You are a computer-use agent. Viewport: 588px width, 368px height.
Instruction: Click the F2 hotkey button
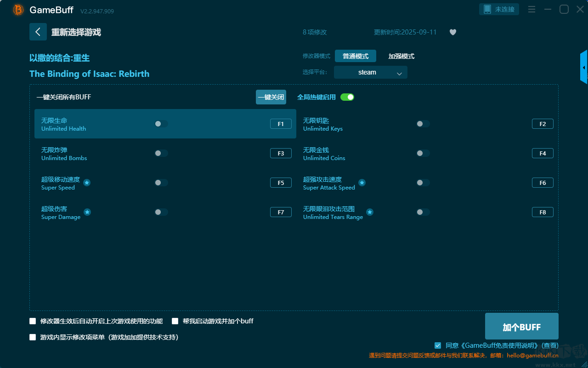click(543, 124)
